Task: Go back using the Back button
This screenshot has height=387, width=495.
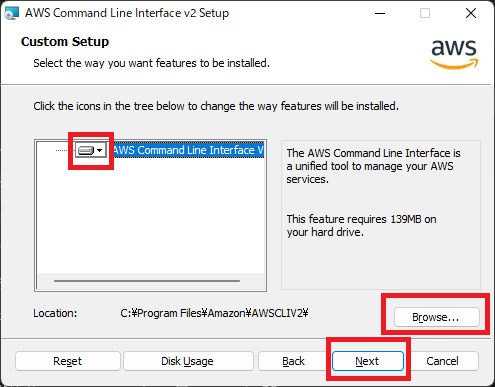Action: (293, 361)
